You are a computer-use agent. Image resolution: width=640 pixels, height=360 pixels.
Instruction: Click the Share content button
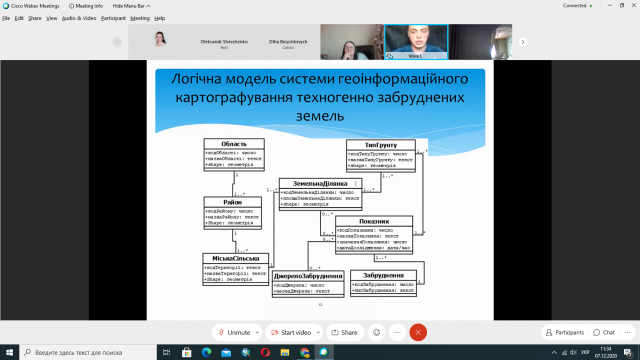345,333
